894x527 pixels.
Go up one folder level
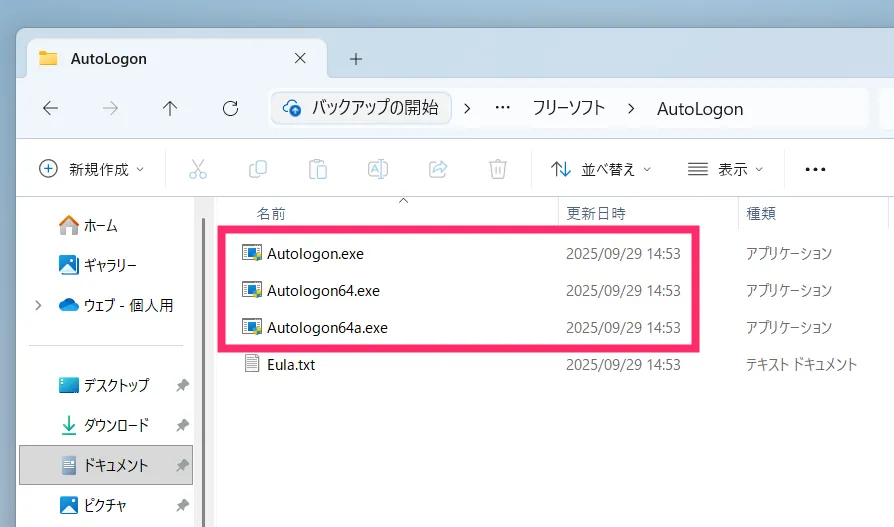pos(170,108)
